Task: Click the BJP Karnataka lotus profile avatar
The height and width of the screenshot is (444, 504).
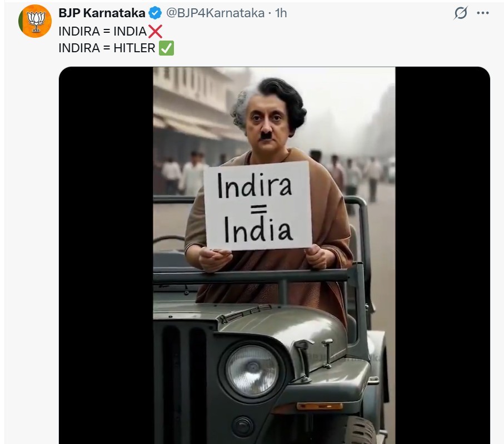Action: (35, 21)
